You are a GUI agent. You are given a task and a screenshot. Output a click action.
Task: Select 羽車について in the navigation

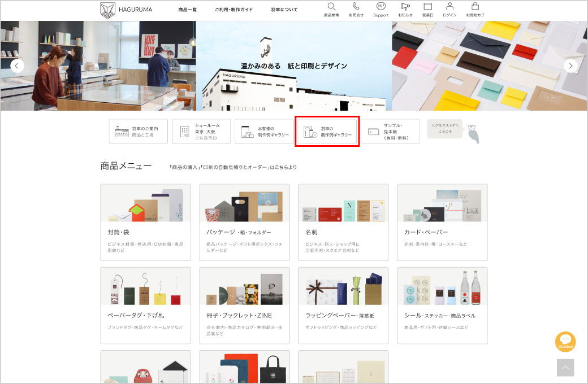coord(284,10)
